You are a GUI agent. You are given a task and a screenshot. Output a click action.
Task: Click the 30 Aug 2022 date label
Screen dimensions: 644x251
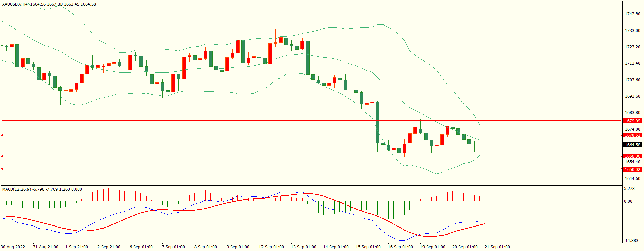[13, 247]
